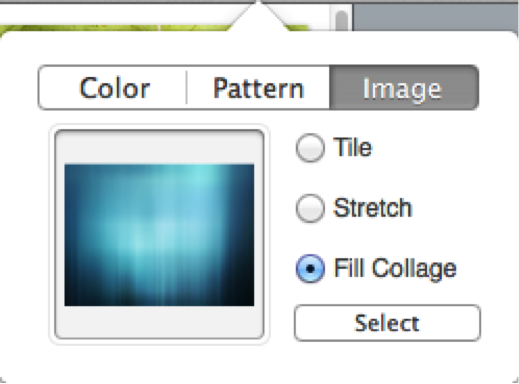Set background type to Pattern
The image size is (519, 384).
pyautogui.click(x=258, y=88)
